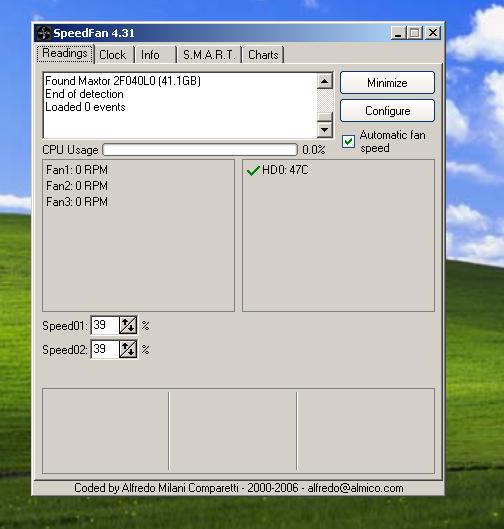Click the 'HD0: 47C' temperature reading
Image resolution: width=504 pixels, height=529 pixels.
285,170
